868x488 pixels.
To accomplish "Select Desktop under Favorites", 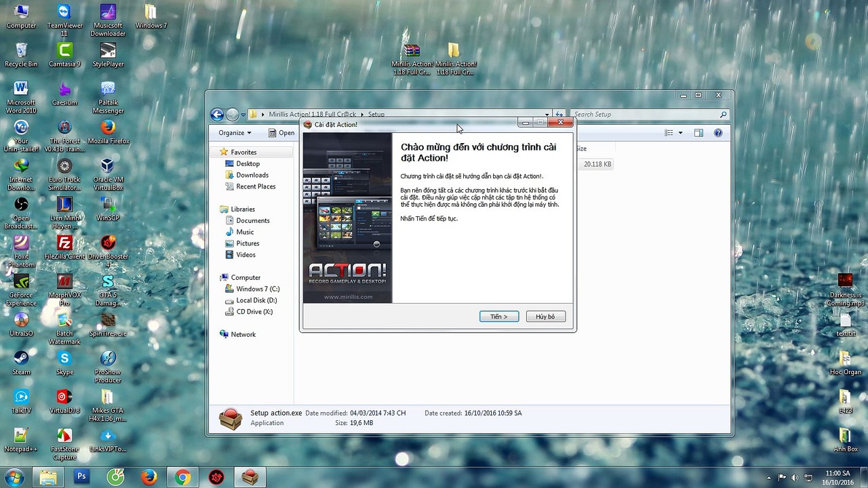I will [x=248, y=164].
